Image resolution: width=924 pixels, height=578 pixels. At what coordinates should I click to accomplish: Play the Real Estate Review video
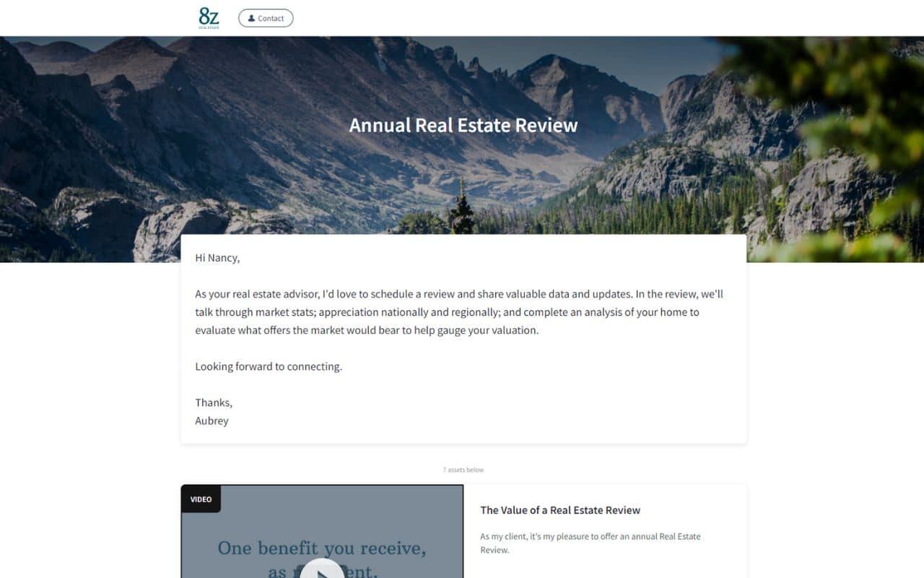pos(321,569)
